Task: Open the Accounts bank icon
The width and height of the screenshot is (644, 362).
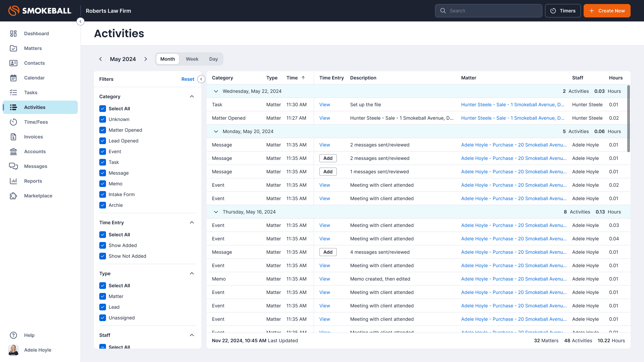Action: point(13,152)
